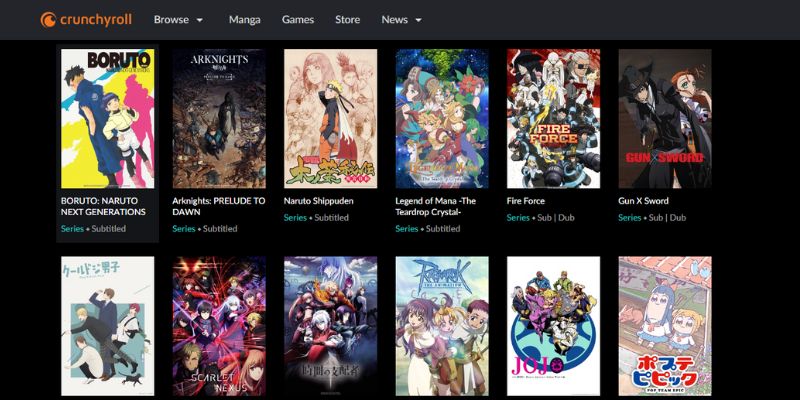Click Legend of Mana -The Teardrop Crystal- title
800x400 pixels.
pyautogui.click(x=436, y=206)
